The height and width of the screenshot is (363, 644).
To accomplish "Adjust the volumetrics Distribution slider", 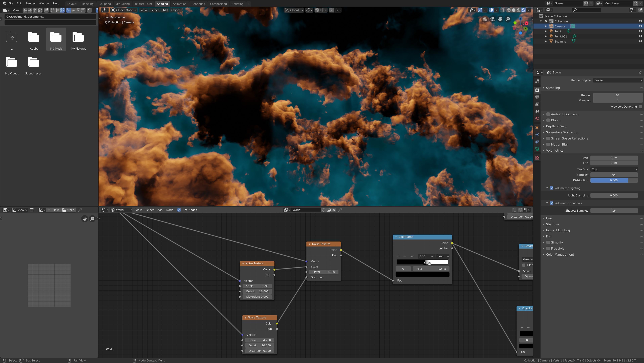I will pyautogui.click(x=614, y=180).
